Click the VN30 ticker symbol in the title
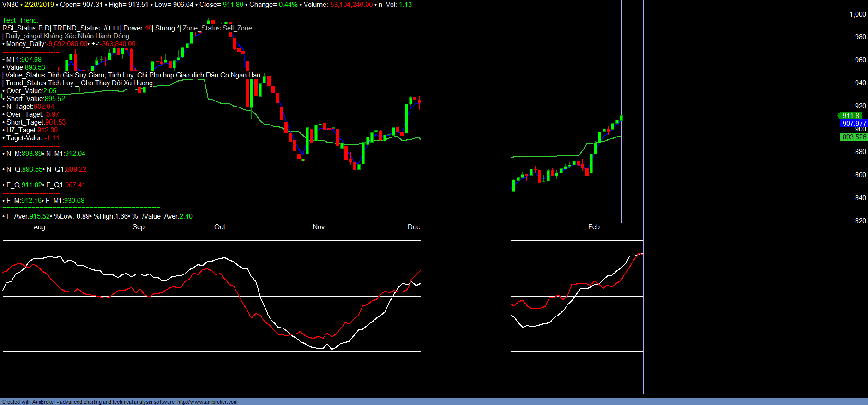The width and height of the screenshot is (868, 405). click(x=10, y=5)
